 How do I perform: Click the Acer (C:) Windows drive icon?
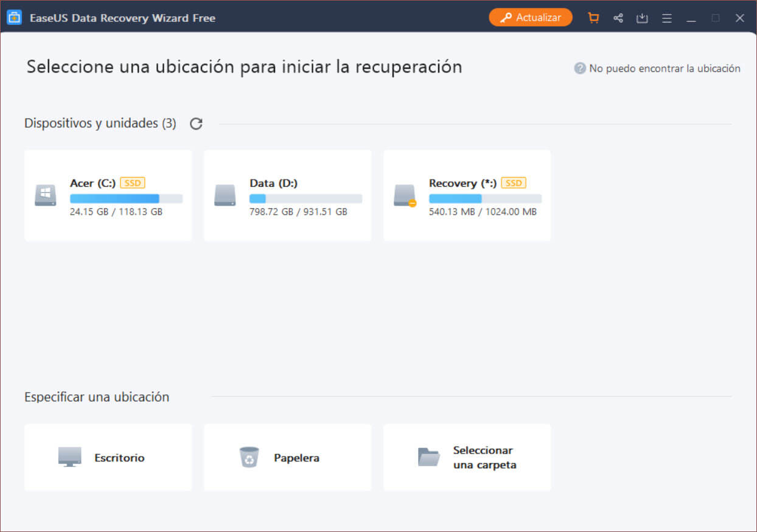45,195
